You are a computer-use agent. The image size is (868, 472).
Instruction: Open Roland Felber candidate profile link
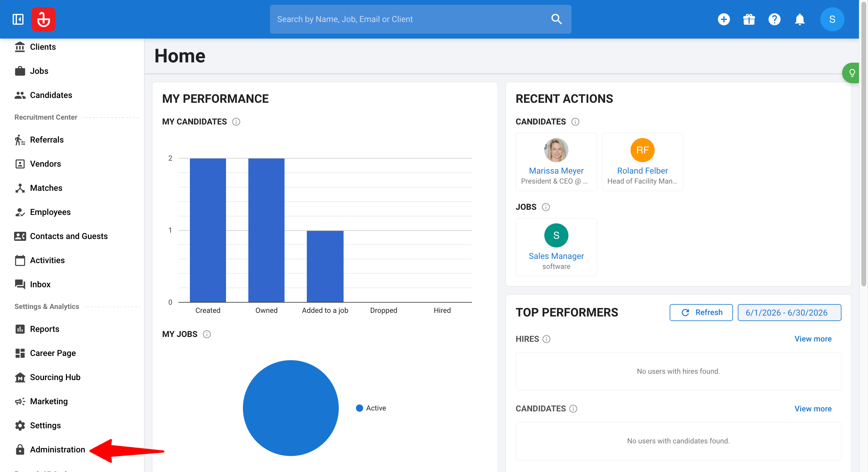click(x=642, y=171)
